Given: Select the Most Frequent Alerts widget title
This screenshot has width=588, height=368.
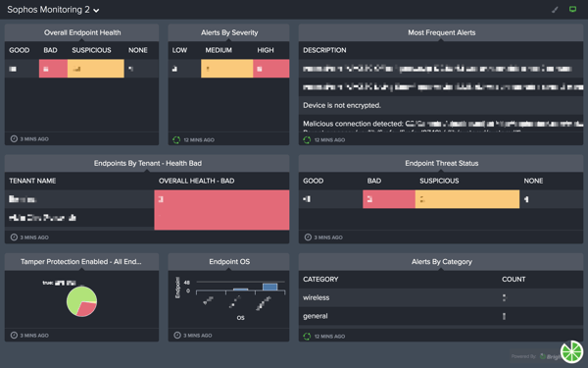Looking at the screenshot, I should [441, 32].
